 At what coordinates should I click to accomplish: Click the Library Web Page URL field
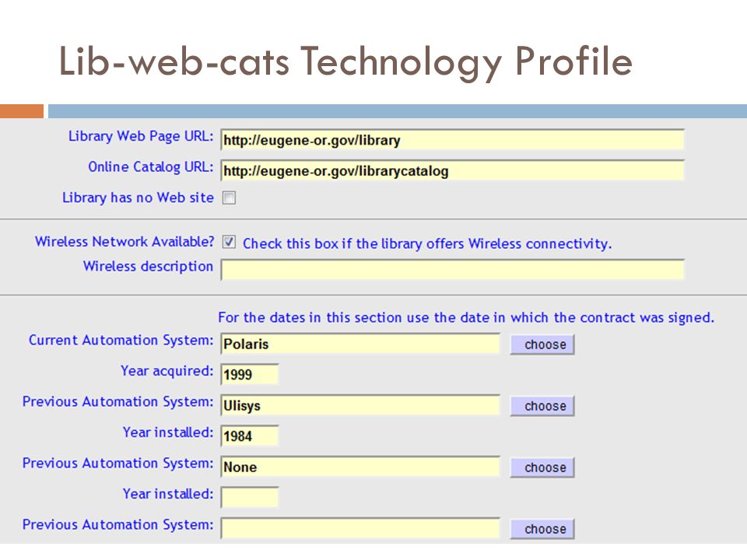452,140
